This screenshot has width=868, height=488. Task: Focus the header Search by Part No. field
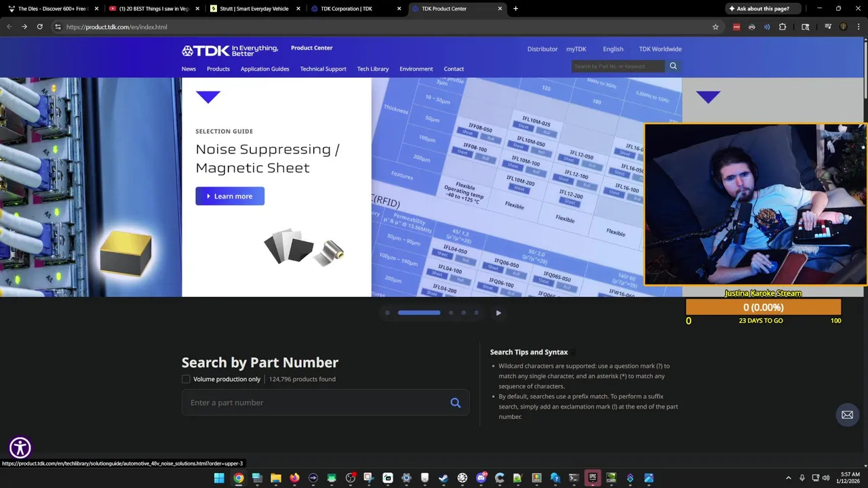click(618, 66)
